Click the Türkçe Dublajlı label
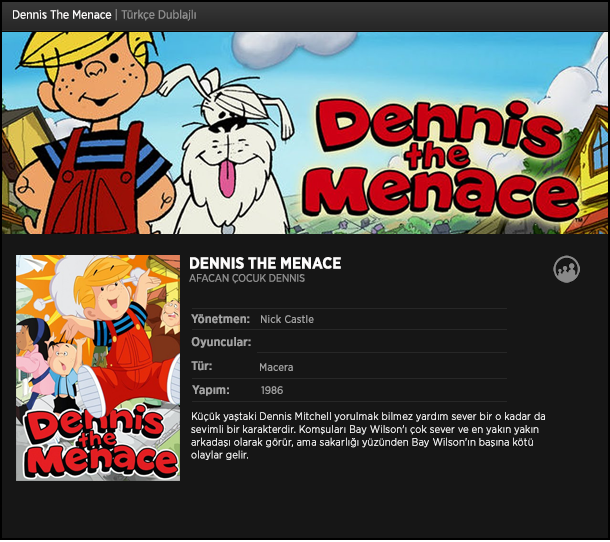 click(x=159, y=15)
